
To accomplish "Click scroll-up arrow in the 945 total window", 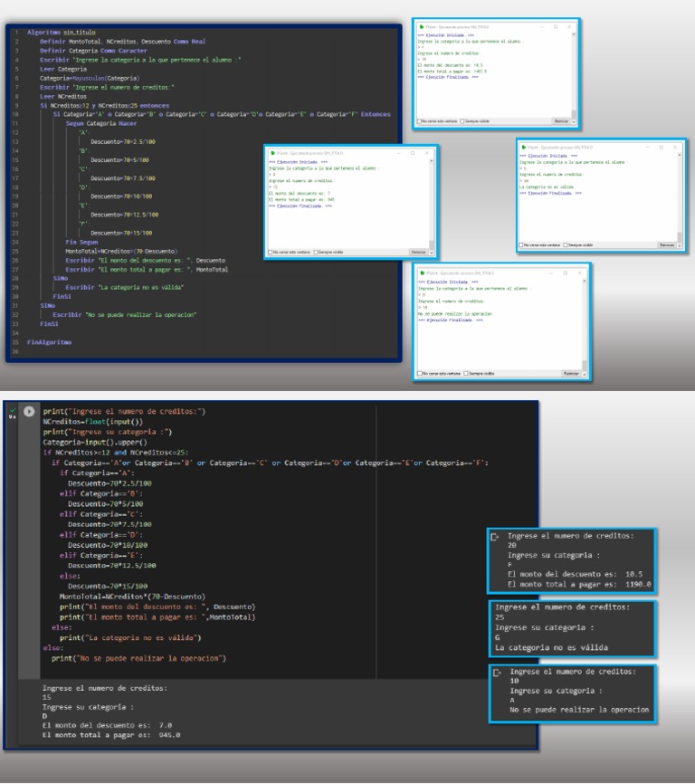I will pyautogui.click(x=431, y=159).
